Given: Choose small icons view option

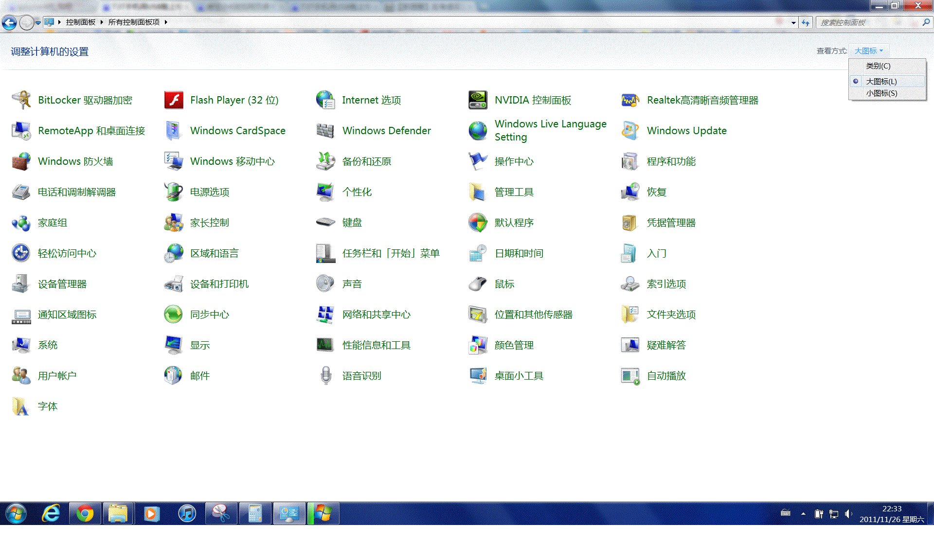Looking at the screenshot, I should (881, 93).
